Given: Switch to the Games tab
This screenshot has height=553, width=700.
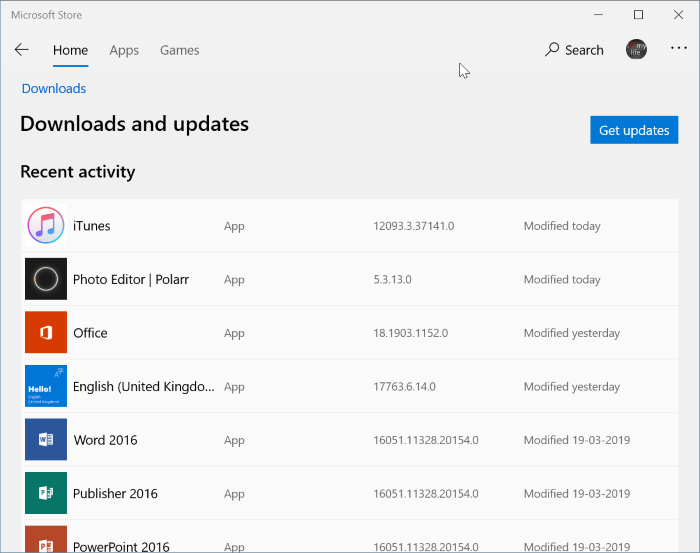Looking at the screenshot, I should coord(180,50).
